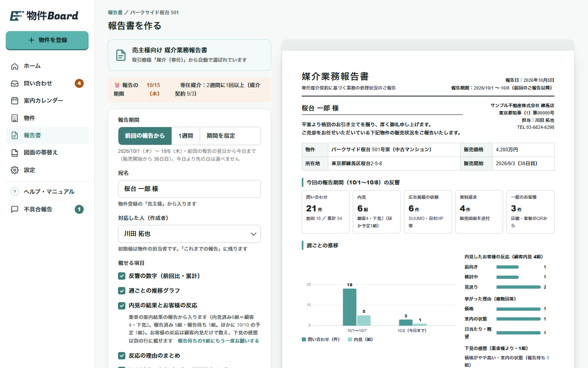Viewport: 588px width, 368px height.
Task: Click the 10/1〜10/7 inquiries bar labeled 18
Action: click(x=350, y=307)
